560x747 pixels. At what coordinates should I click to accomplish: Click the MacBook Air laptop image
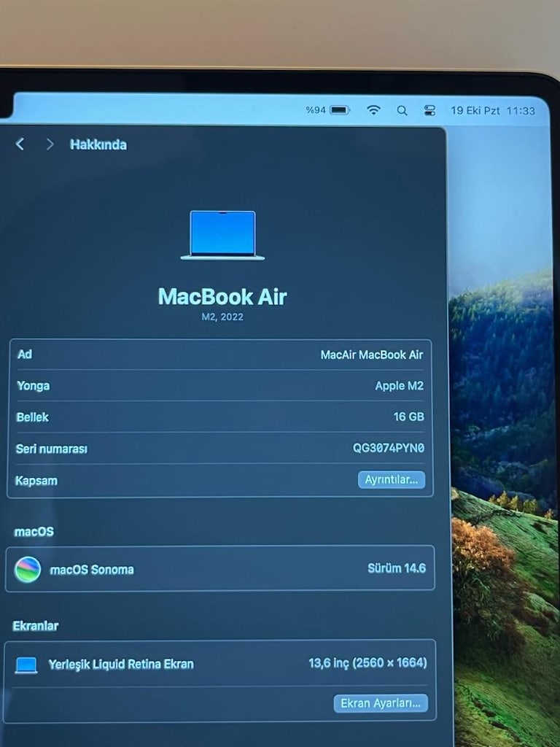tap(222, 236)
